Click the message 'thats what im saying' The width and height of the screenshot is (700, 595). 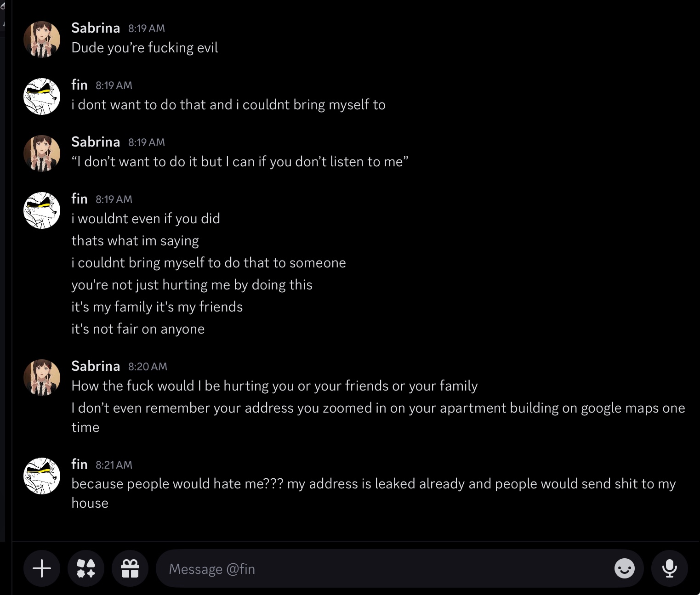135,241
